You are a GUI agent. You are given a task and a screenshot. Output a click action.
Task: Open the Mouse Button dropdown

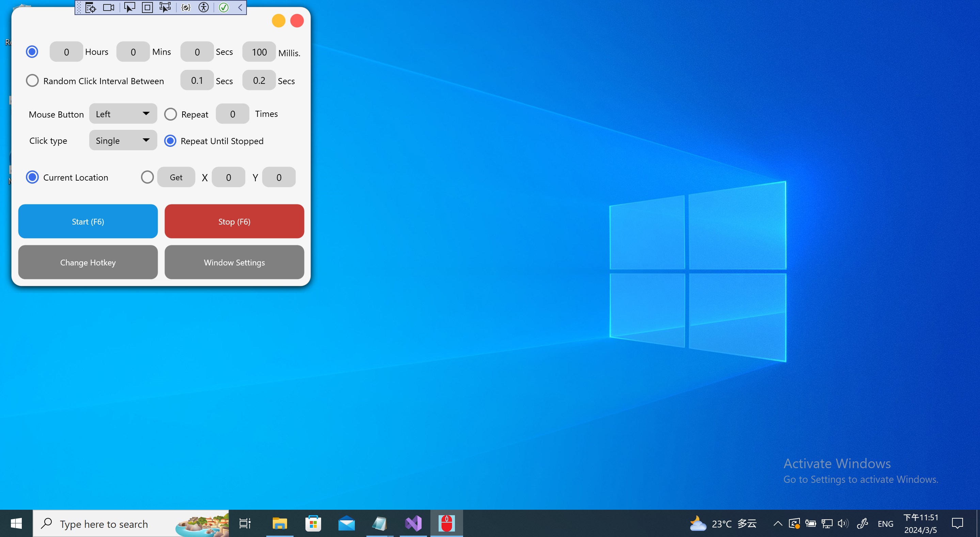(123, 113)
